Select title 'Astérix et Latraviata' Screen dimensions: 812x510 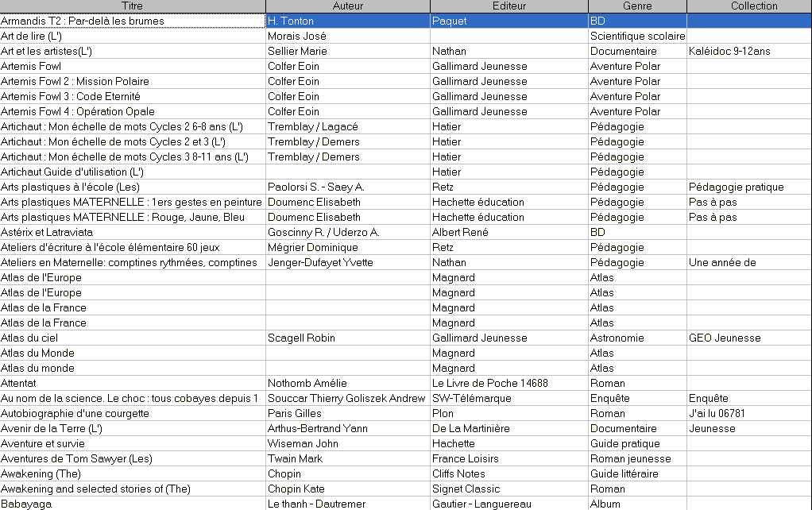point(47,233)
